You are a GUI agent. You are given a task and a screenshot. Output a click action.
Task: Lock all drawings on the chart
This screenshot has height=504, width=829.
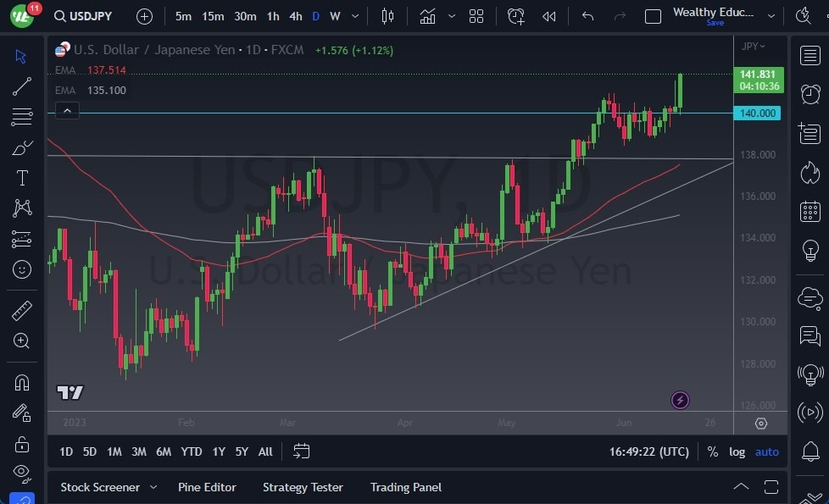22,443
